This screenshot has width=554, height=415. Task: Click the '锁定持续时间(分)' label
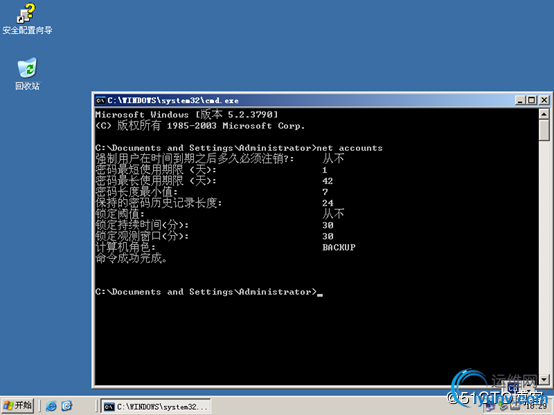pos(142,225)
